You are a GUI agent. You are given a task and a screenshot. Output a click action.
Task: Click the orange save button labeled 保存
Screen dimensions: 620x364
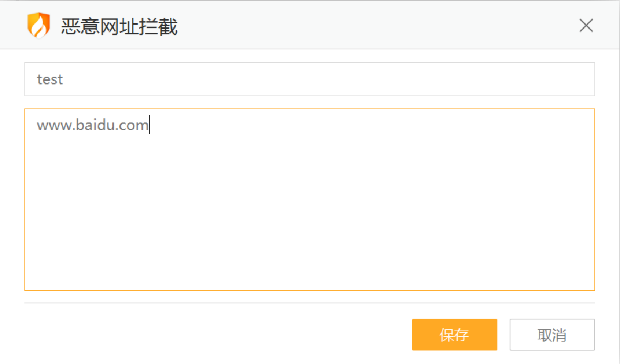tap(454, 335)
